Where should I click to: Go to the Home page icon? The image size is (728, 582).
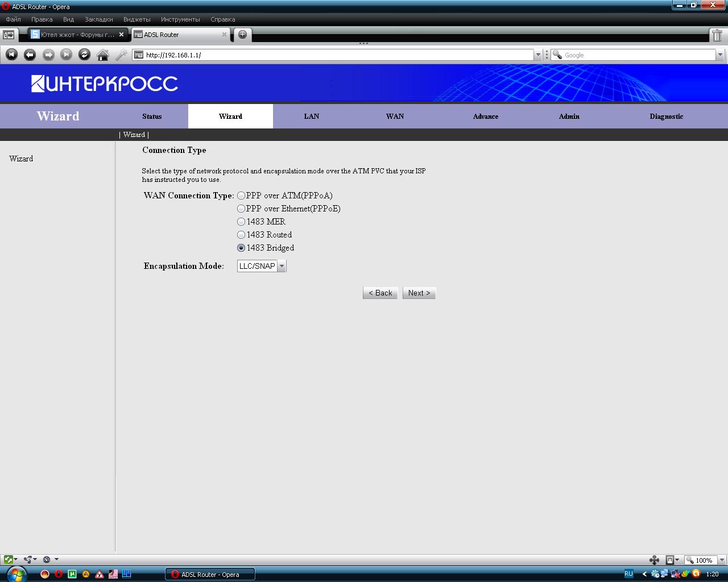click(103, 55)
